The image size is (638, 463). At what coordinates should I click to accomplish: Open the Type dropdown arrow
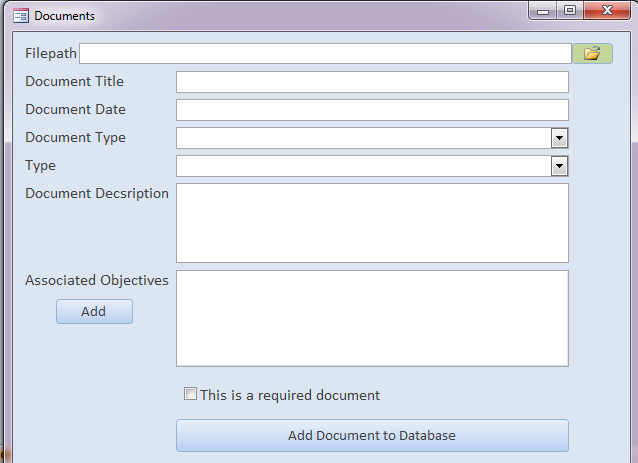click(x=560, y=166)
